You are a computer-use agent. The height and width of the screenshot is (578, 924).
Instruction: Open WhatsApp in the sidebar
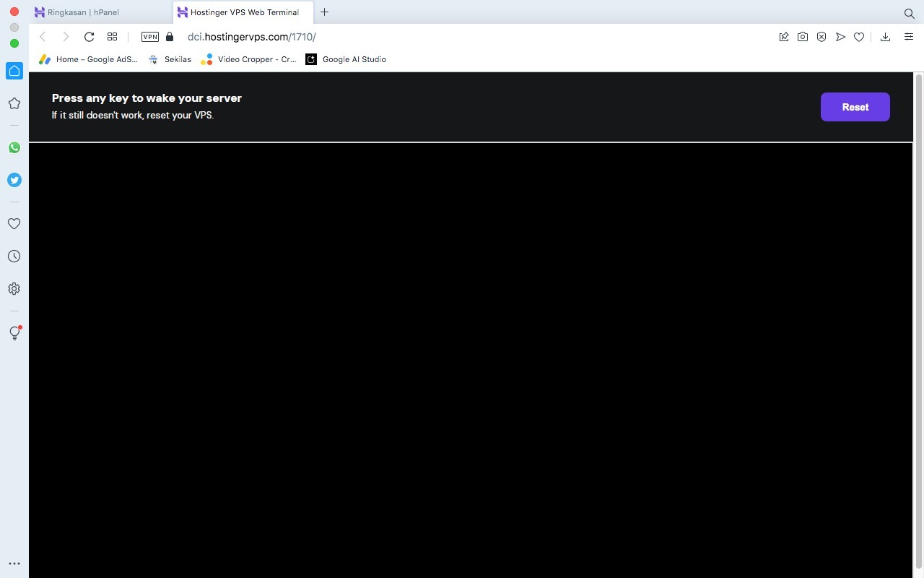coord(14,147)
